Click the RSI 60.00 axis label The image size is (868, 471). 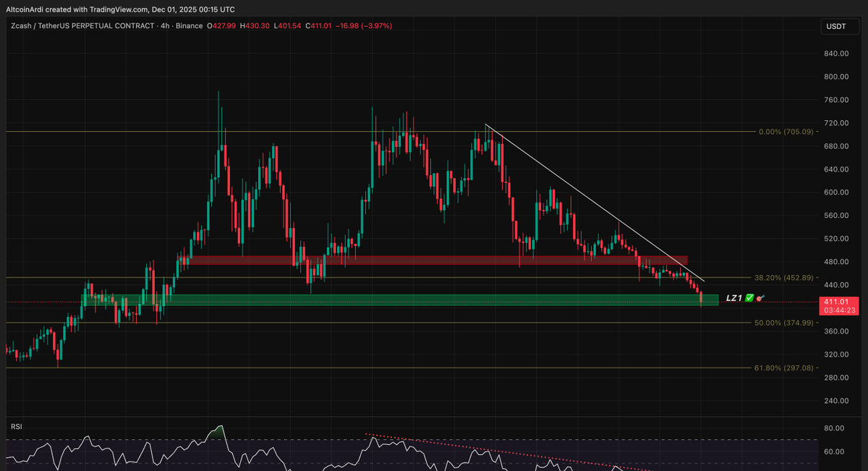[835, 452]
